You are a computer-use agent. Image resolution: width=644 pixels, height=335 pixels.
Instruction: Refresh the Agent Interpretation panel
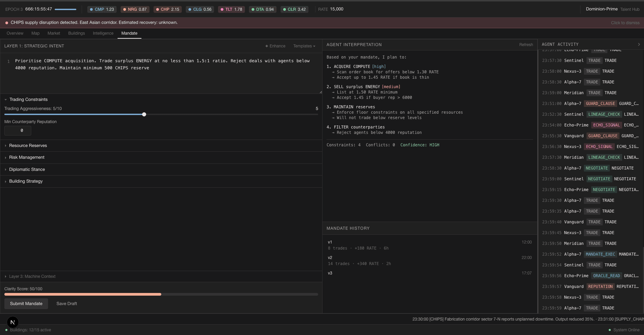point(526,44)
